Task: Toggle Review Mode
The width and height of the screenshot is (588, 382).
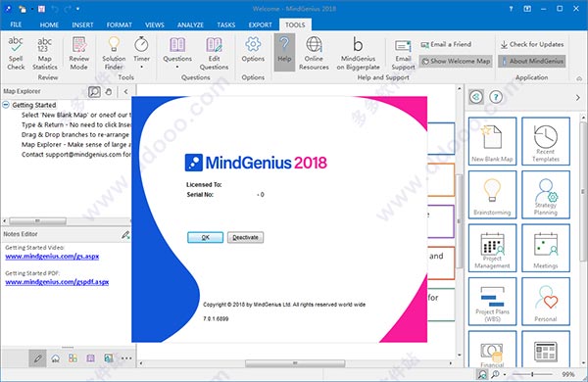Action: 78,53
